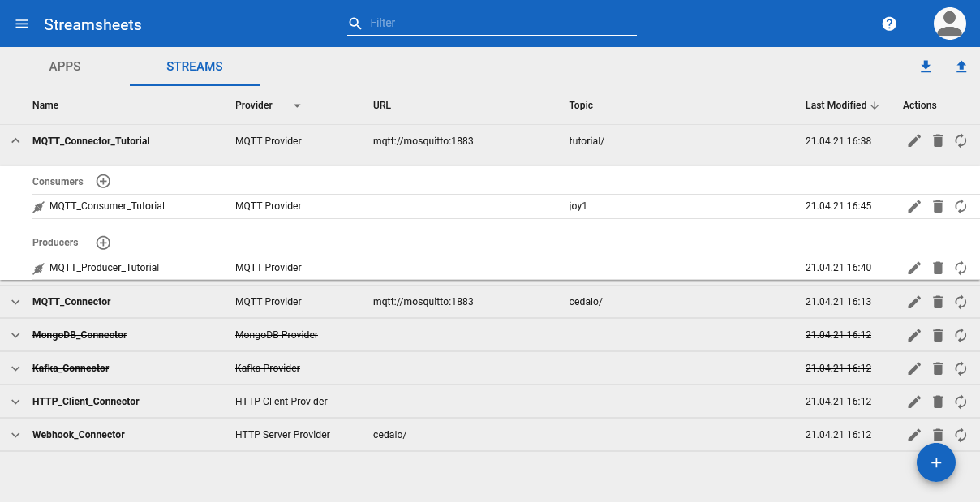Delete Kafka_Connector
This screenshot has height=503, width=980.
[x=938, y=368]
